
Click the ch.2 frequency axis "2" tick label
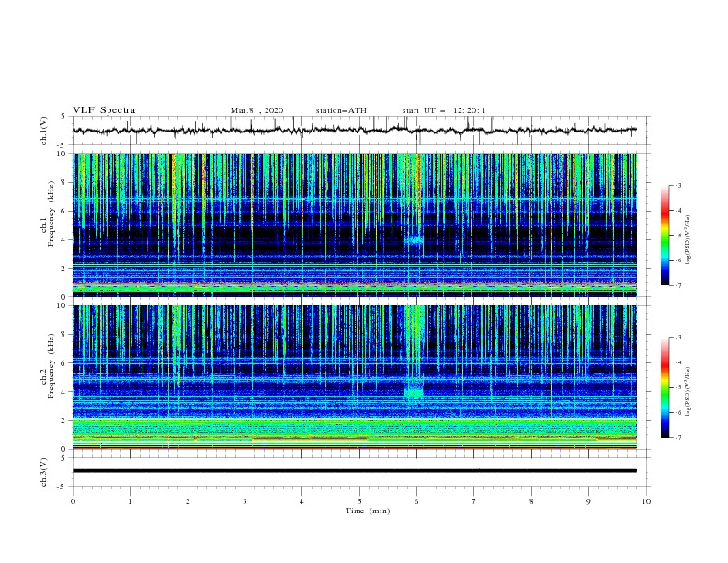[65, 420]
